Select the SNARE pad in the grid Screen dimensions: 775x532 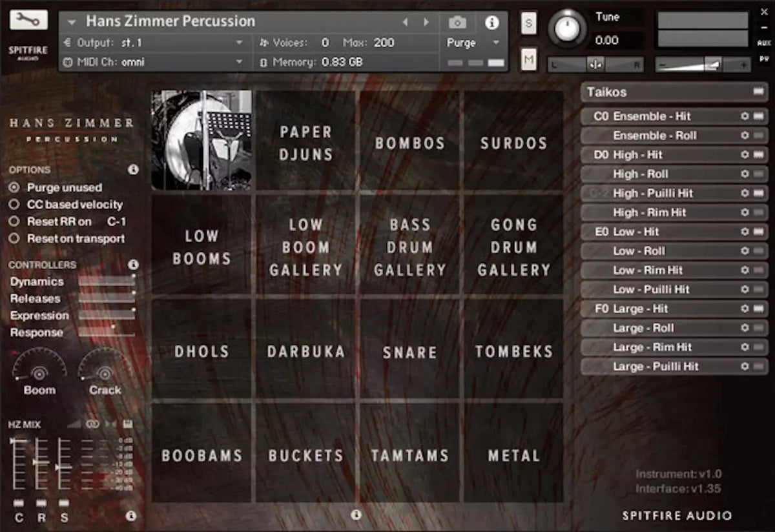[x=410, y=353]
